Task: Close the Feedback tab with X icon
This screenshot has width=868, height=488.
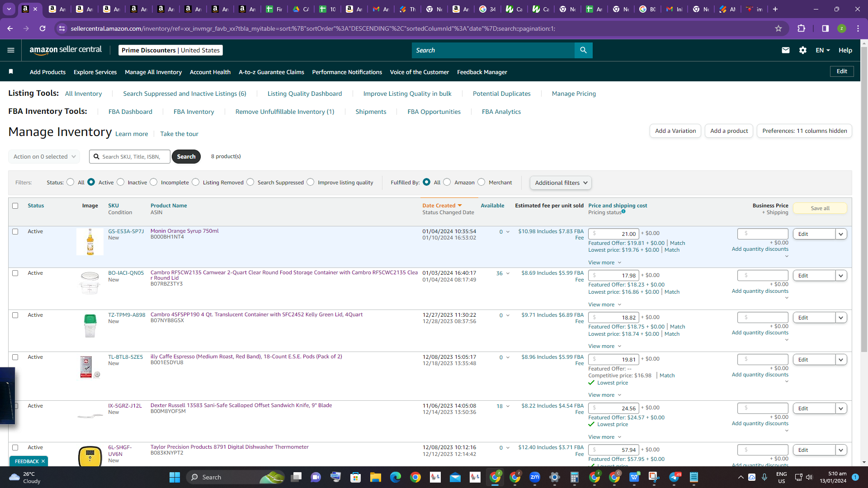Action: (43, 461)
